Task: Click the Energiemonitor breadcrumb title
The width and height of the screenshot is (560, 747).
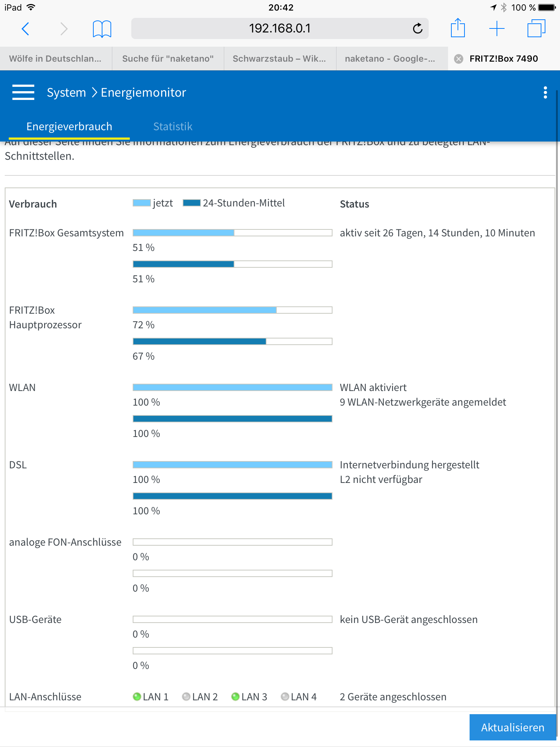Action: pos(143,93)
